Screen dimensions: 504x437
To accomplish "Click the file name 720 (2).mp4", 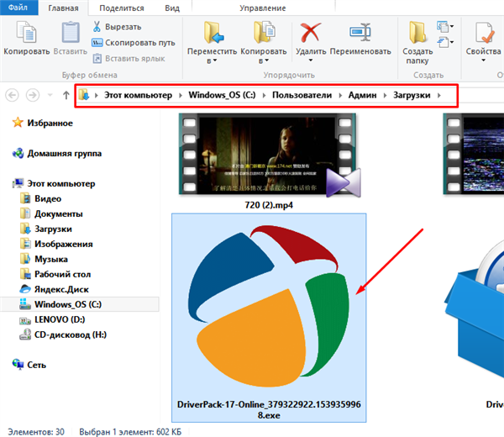I will tap(269, 205).
